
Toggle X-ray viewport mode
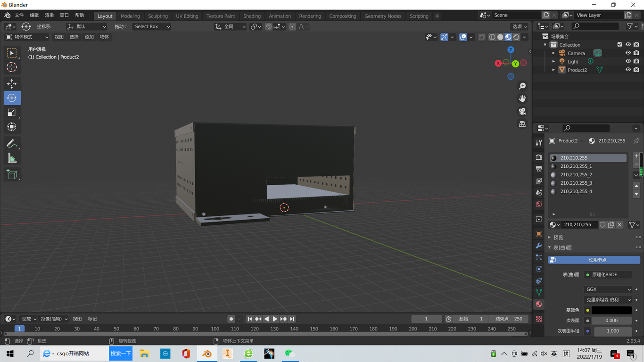tap(481, 37)
